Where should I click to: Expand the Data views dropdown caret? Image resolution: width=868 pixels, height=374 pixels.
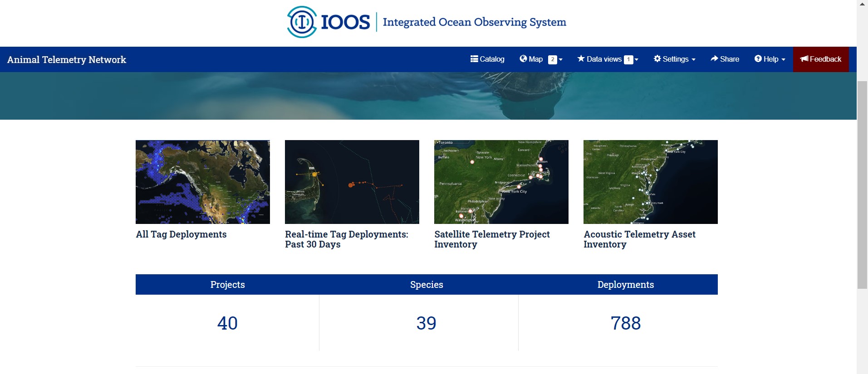click(x=637, y=60)
